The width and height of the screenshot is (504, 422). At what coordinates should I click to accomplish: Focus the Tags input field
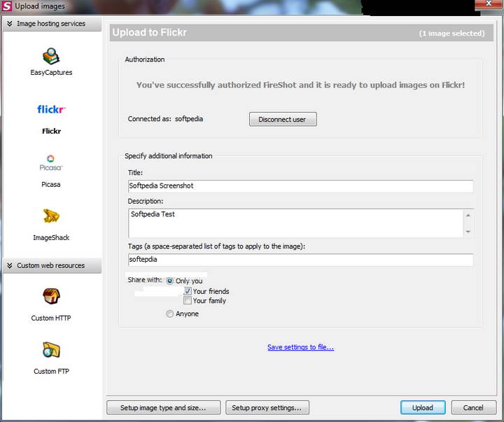point(300,260)
